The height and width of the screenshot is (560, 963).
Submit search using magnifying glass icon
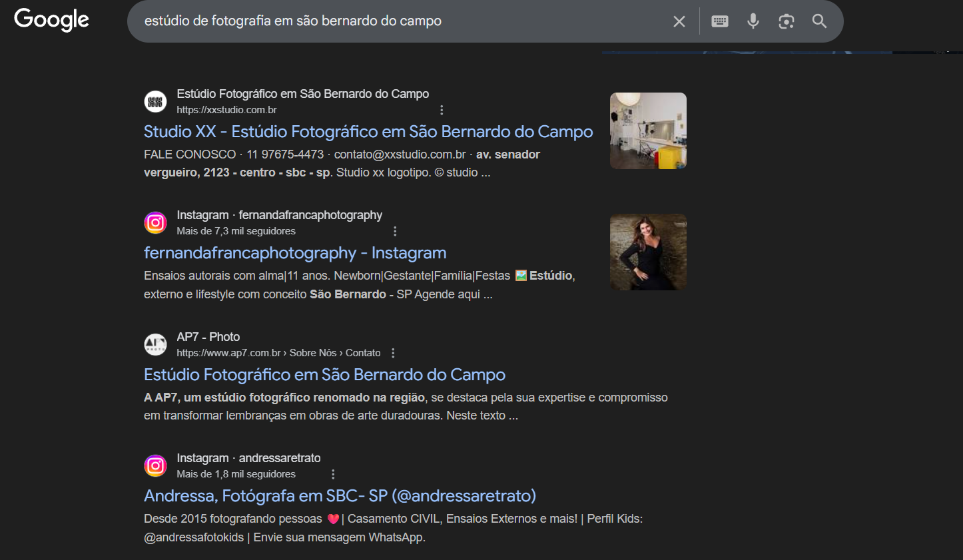(819, 21)
